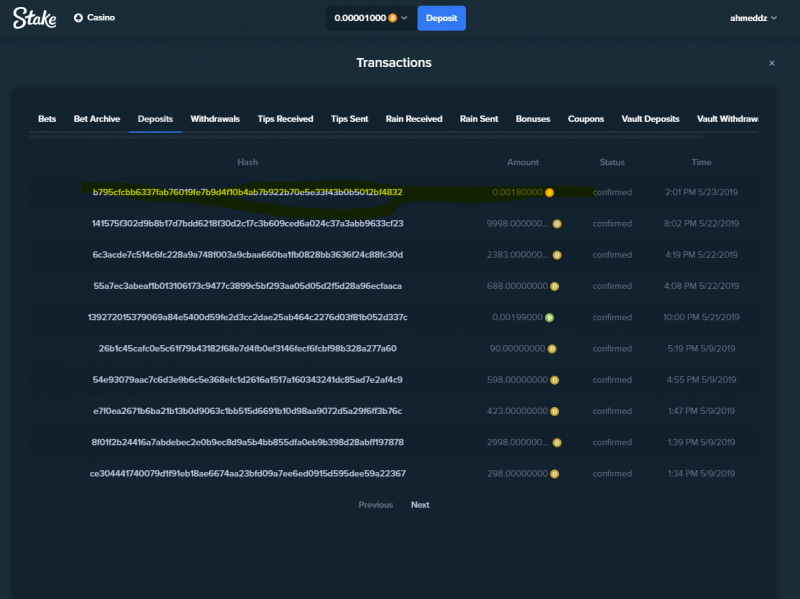Click the Hash column header
This screenshot has height=599, width=800.
click(x=247, y=162)
